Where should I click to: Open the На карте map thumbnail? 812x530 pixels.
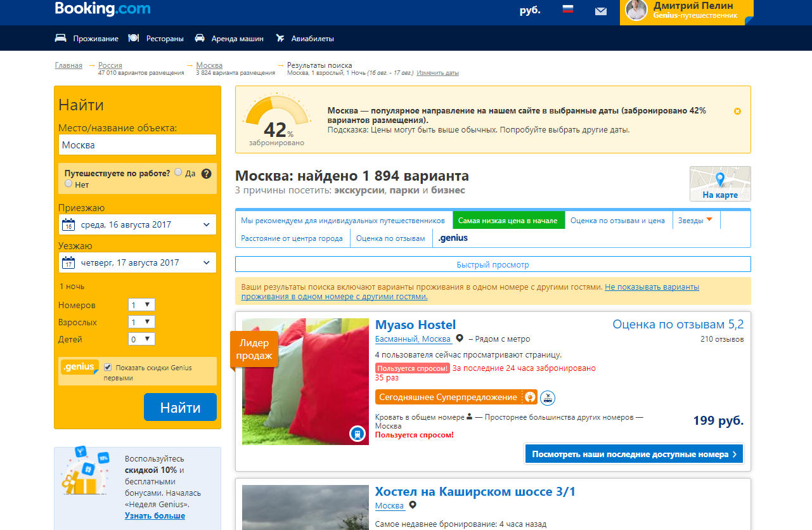(720, 184)
